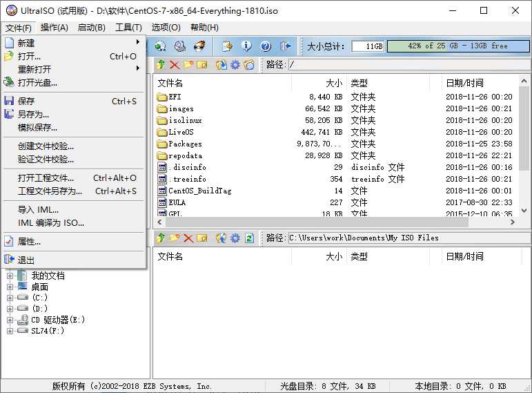Open the 启动(B) menu
Image resolution: width=532 pixels, height=393 pixels.
92,28
